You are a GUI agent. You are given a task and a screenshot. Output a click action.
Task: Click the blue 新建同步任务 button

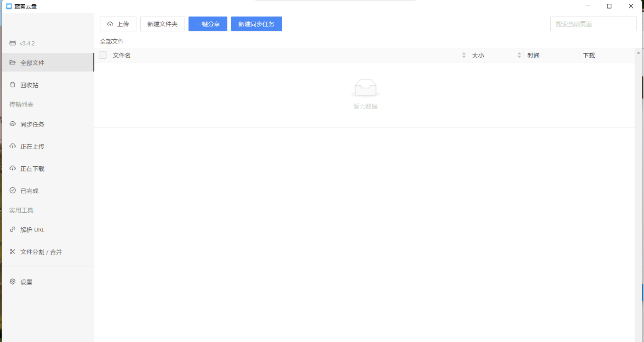pyautogui.click(x=256, y=24)
